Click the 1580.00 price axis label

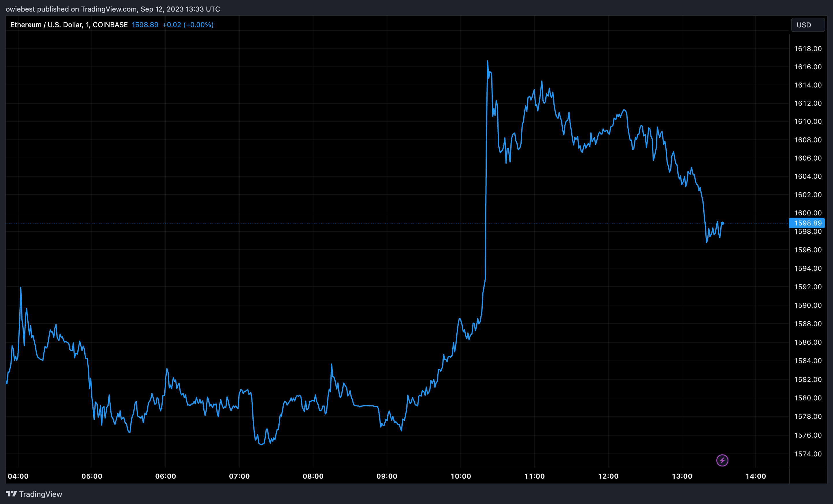pos(808,398)
